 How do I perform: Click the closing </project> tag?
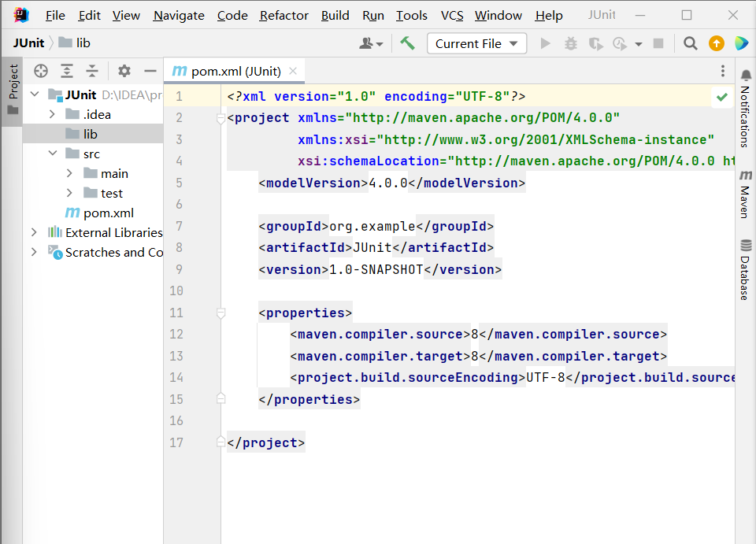click(265, 442)
